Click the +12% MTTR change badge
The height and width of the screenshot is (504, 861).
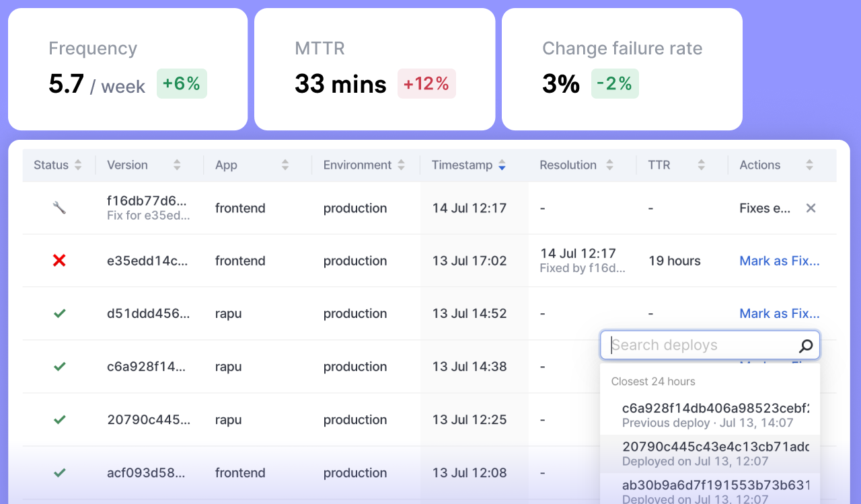[x=426, y=83]
